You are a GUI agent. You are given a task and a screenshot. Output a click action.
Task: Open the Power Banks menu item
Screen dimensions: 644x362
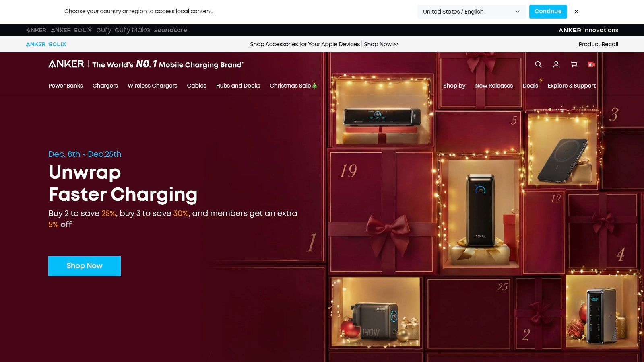(66, 86)
